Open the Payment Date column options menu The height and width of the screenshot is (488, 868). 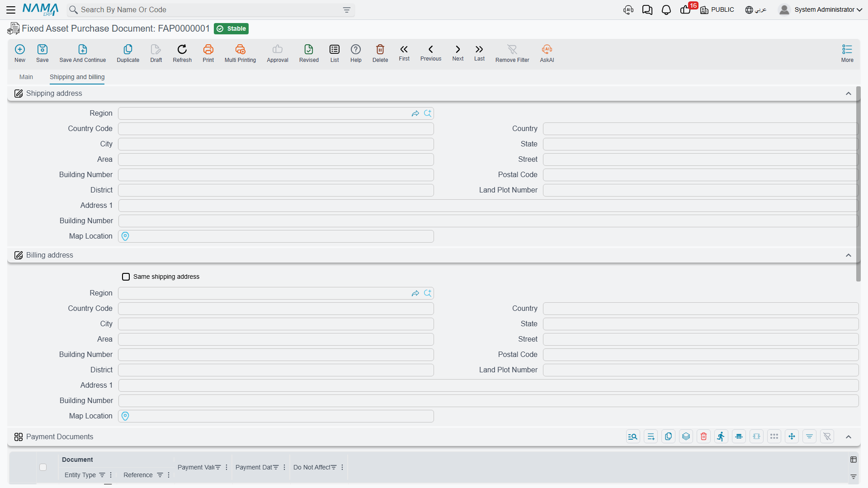(x=284, y=467)
